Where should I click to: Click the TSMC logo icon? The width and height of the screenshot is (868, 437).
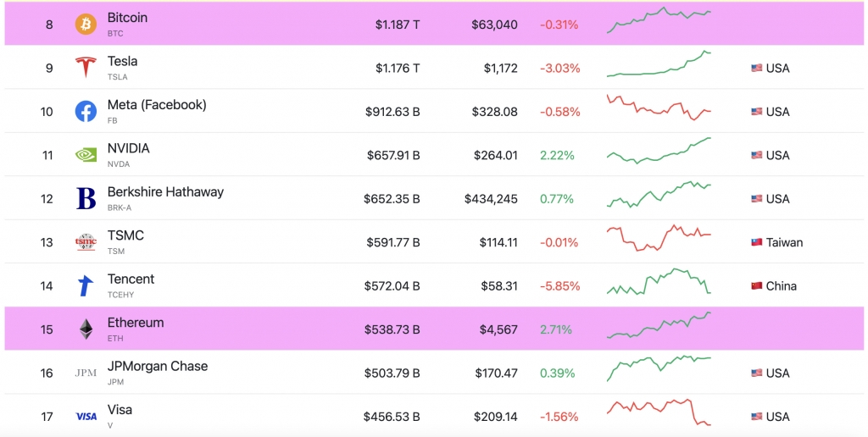pyautogui.click(x=86, y=242)
